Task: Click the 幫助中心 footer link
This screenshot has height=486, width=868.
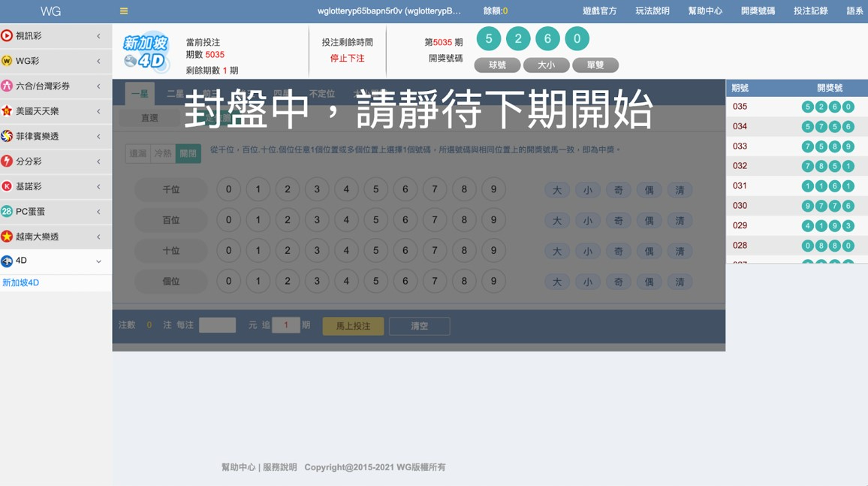Action: click(238, 467)
